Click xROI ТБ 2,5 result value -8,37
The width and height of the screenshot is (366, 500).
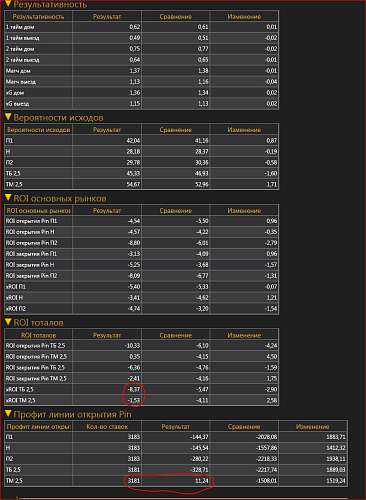point(134,389)
